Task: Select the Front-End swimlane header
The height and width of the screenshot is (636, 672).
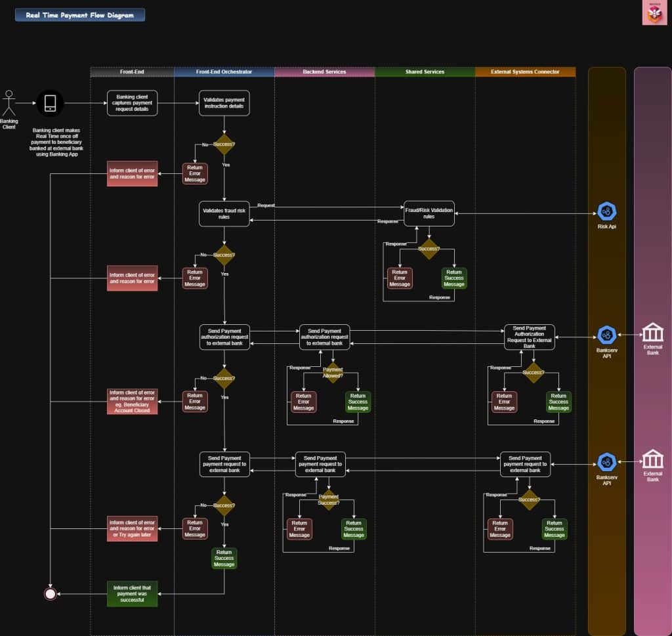Action: (132, 72)
